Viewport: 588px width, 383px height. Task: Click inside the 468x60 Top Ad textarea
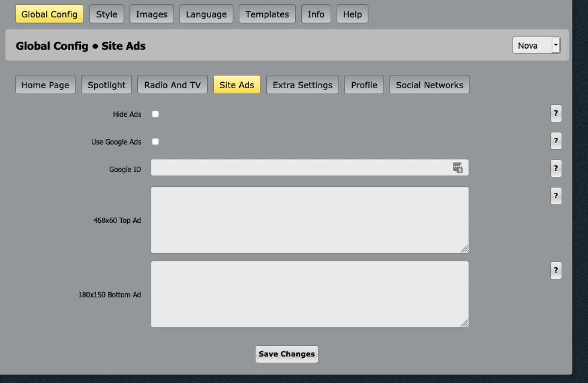point(309,220)
